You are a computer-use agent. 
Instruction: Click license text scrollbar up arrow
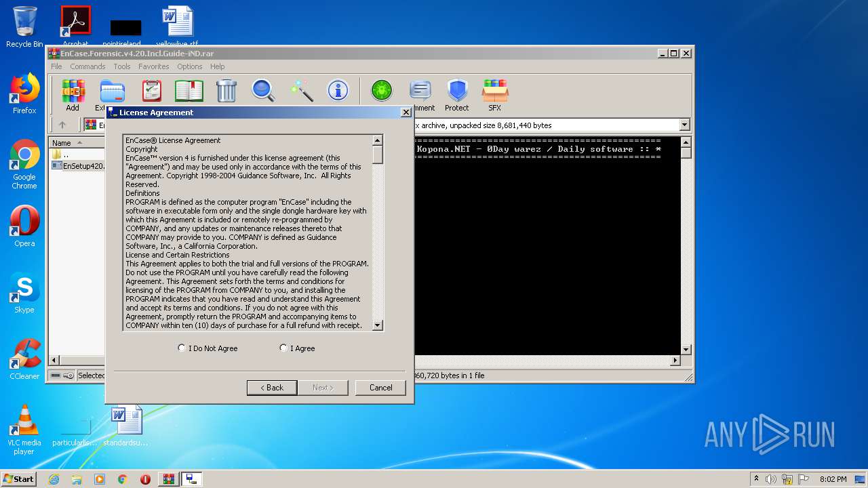(x=378, y=140)
